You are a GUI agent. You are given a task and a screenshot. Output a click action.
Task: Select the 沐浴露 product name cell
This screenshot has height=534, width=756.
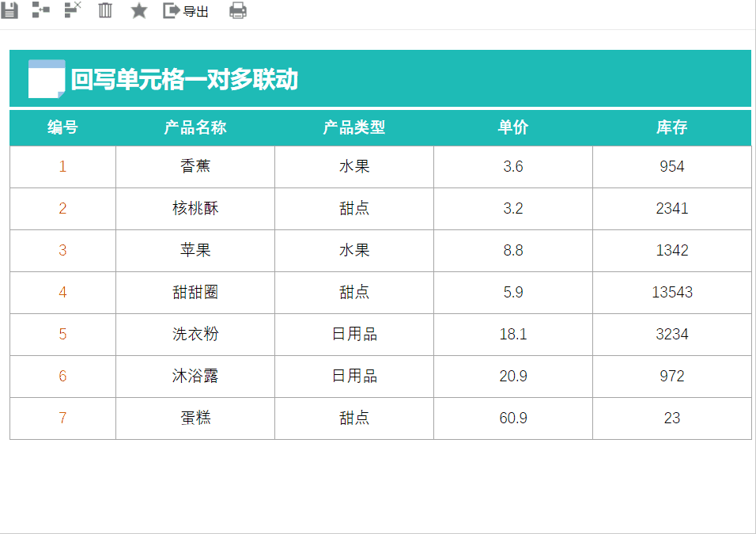(195, 377)
